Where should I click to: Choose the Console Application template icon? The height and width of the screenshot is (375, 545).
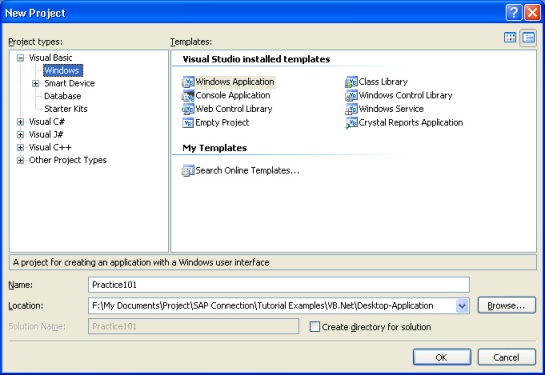(x=188, y=96)
